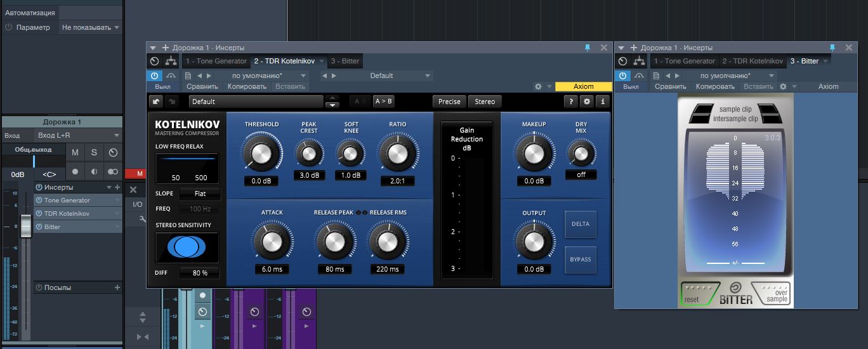
Task: Click the Threshold knob
Action: coord(261,153)
